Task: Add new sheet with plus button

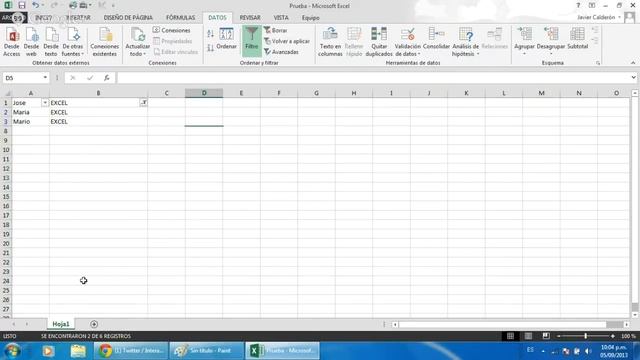Action: pos(94,324)
